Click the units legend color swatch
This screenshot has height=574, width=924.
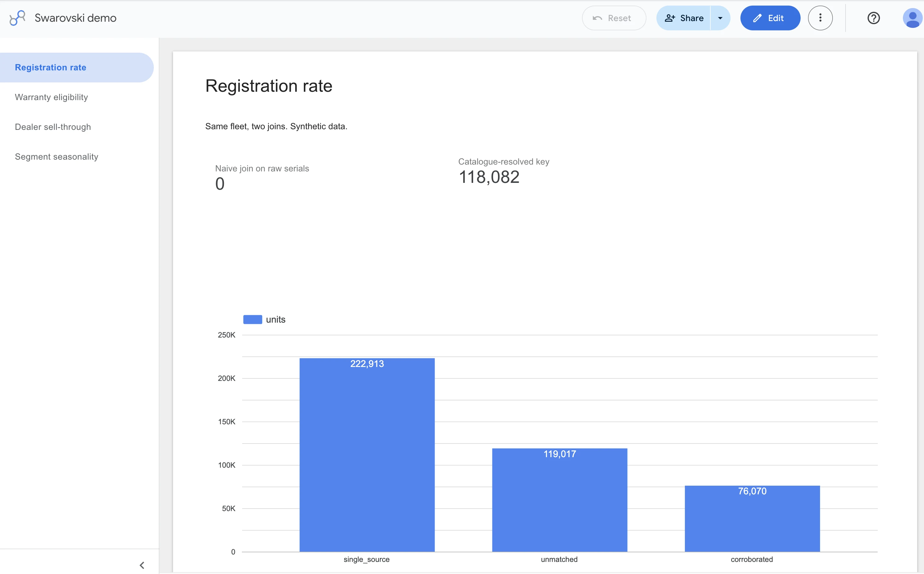coord(253,319)
